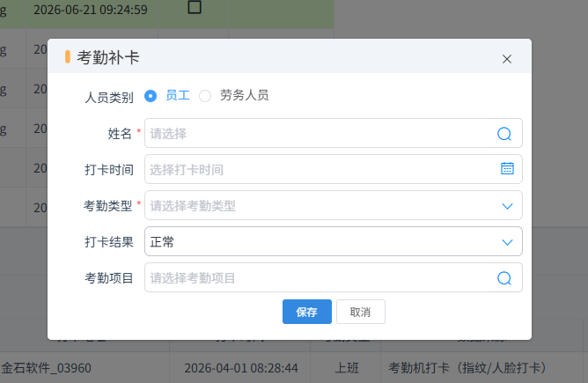Open the 请选择考勤类型 combo box

[x=334, y=205]
